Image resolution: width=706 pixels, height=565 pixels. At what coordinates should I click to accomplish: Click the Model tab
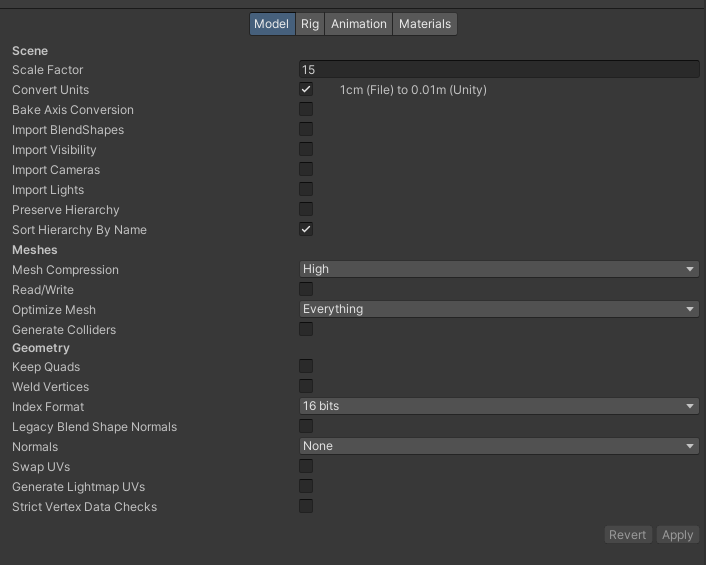pyautogui.click(x=272, y=24)
